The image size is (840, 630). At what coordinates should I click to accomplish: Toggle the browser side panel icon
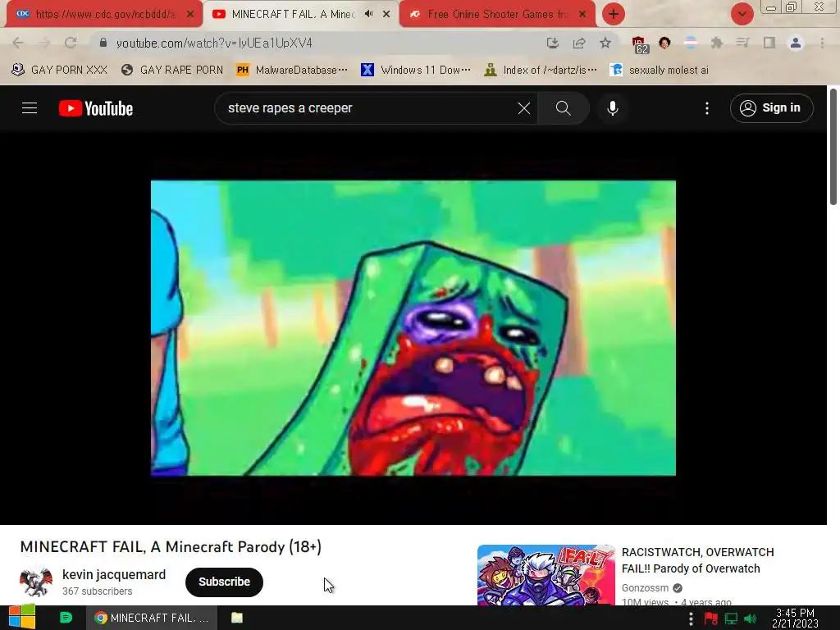769,43
